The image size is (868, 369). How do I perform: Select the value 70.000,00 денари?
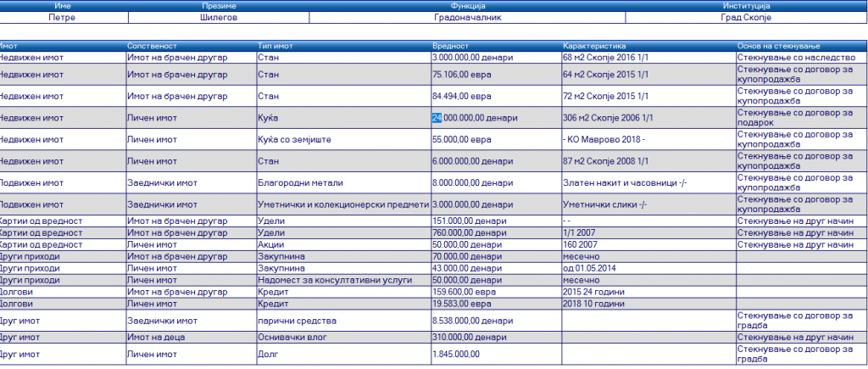pos(497,256)
